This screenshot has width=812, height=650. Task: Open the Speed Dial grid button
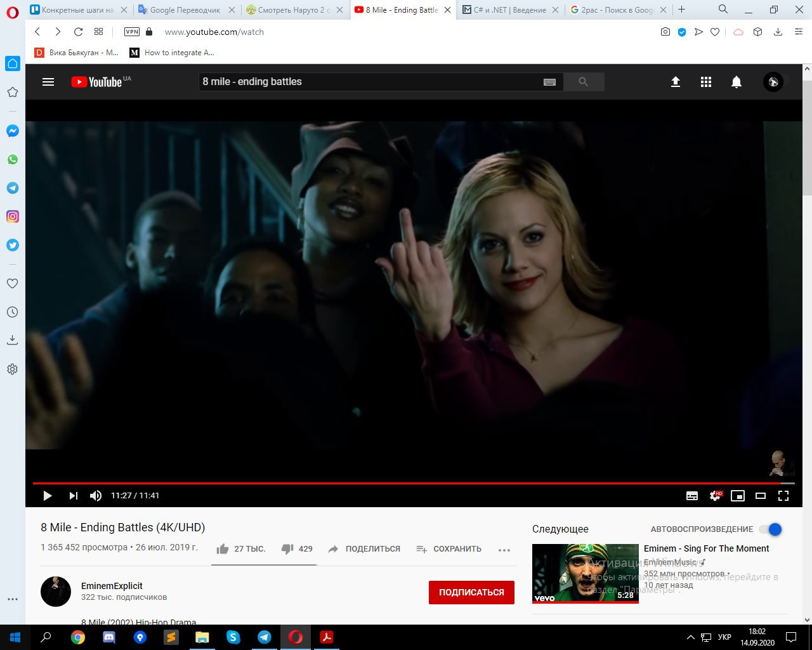click(x=98, y=32)
